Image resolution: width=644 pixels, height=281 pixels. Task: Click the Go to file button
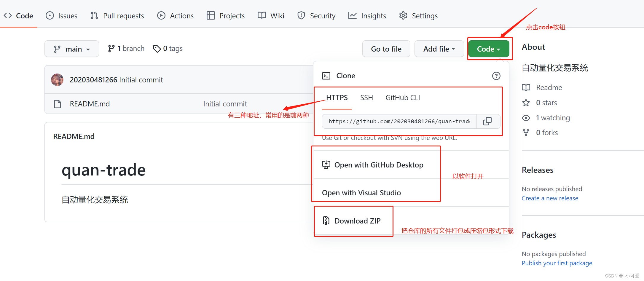386,49
